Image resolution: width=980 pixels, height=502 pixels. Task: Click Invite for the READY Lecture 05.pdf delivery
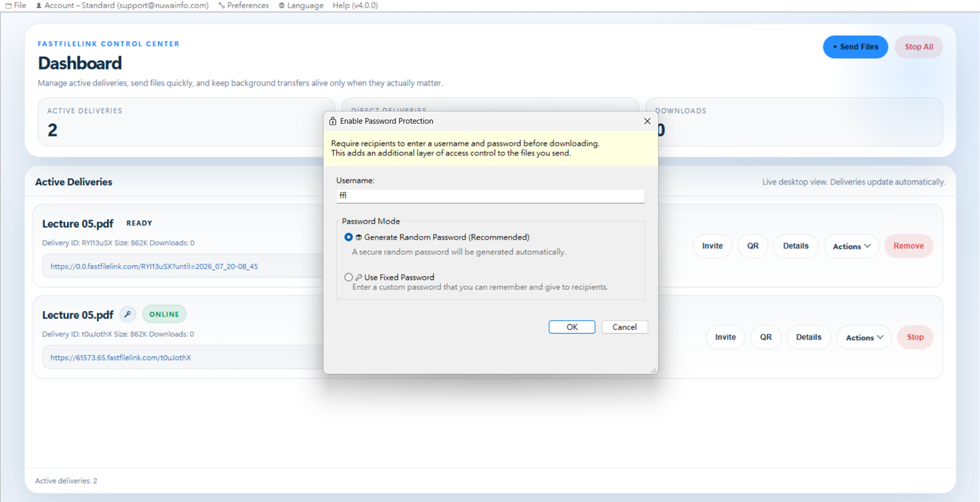tap(712, 246)
